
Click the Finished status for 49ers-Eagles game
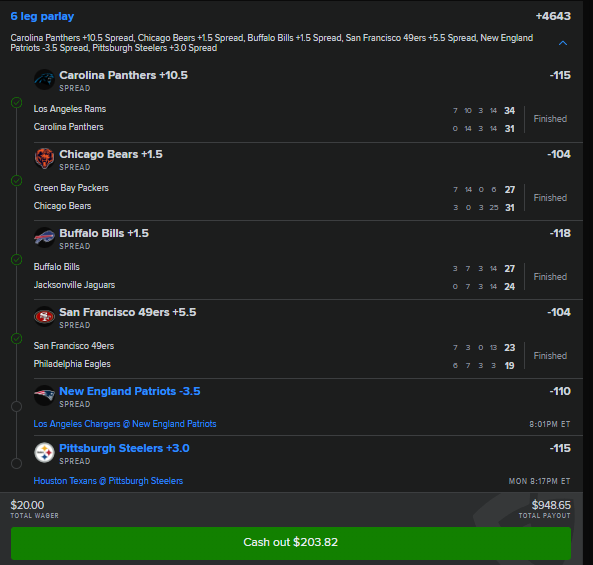[x=550, y=356]
